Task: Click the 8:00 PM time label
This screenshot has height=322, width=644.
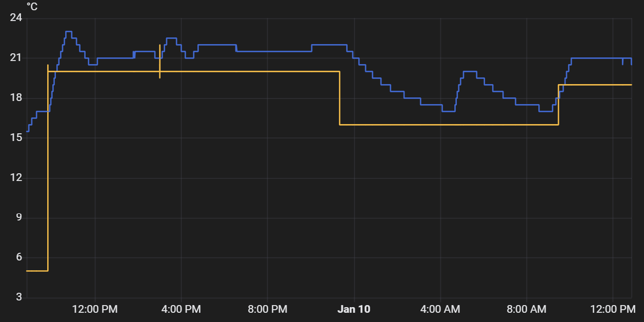Action: (x=268, y=309)
